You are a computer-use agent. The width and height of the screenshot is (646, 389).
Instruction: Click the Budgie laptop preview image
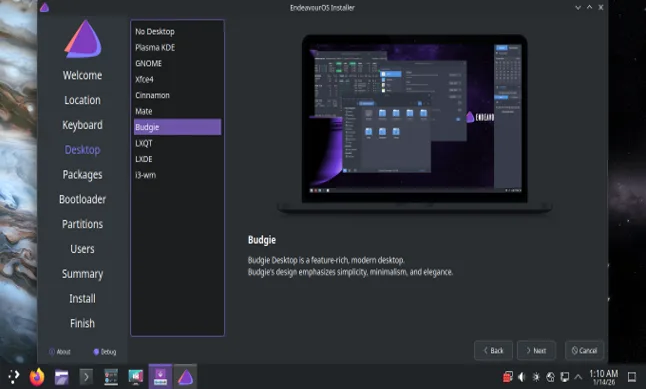pyautogui.click(x=414, y=124)
